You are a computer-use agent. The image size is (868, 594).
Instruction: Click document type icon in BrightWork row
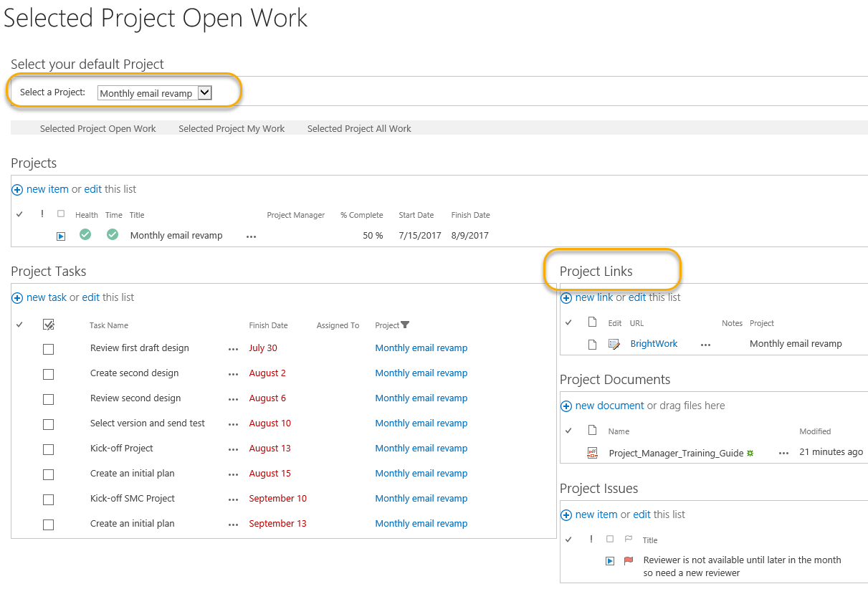pos(592,344)
